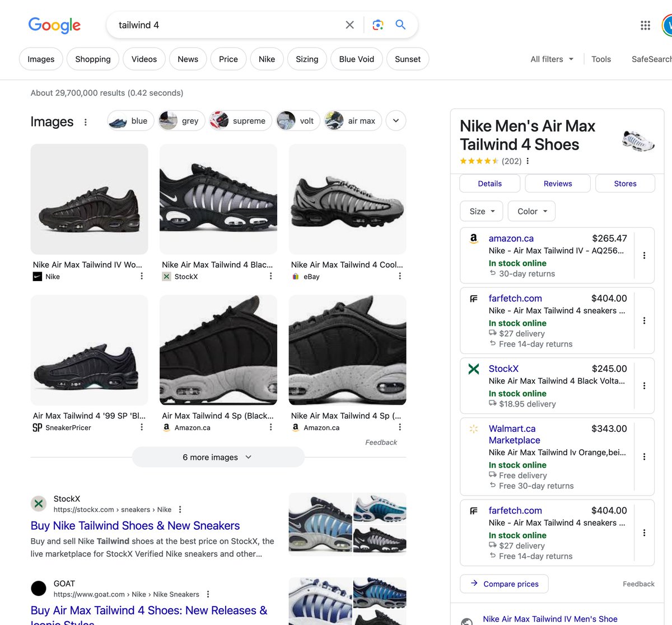The height and width of the screenshot is (625, 672).
Task: Click Feedback under the images grid
Action: point(381,442)
